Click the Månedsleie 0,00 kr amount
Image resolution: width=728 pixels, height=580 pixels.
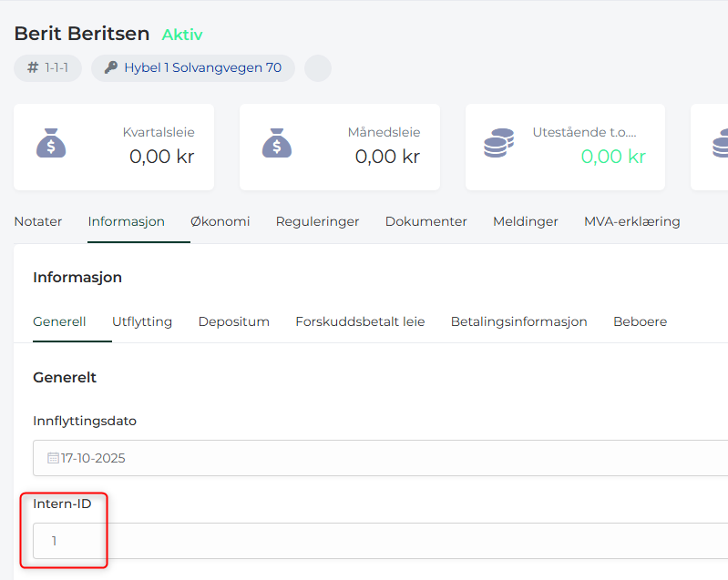click(x=387, y=157)
